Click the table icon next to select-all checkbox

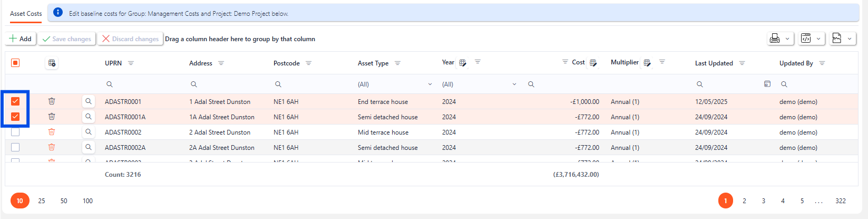click(52, 63)
